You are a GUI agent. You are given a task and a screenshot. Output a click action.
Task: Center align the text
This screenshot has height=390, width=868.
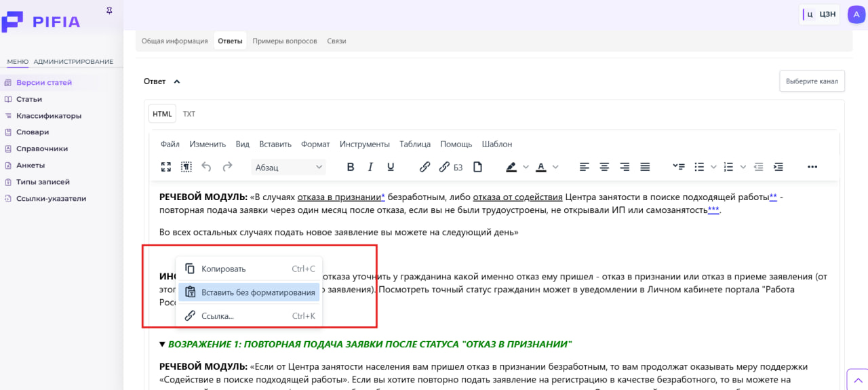click(x=604, y=167)
